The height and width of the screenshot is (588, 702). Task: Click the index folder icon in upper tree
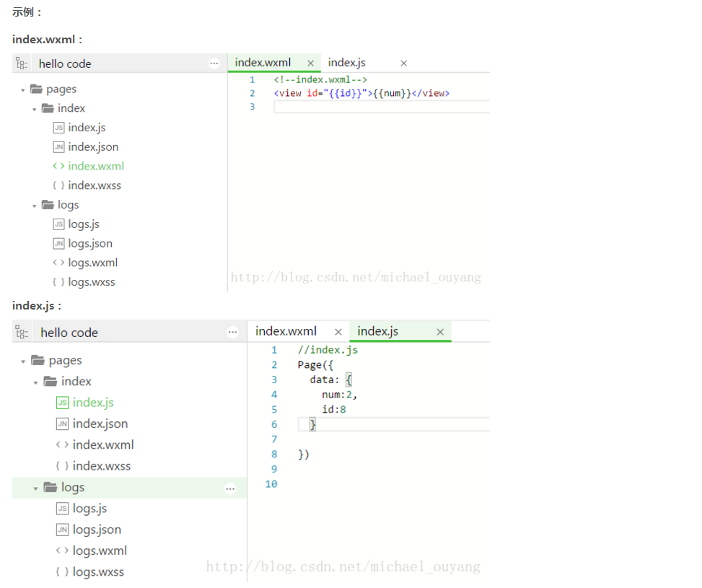[48, 108]
